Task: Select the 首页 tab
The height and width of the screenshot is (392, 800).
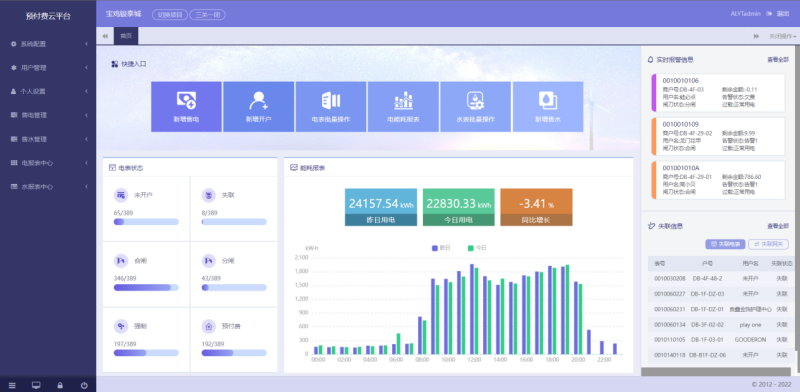Action: pos(126,36)
